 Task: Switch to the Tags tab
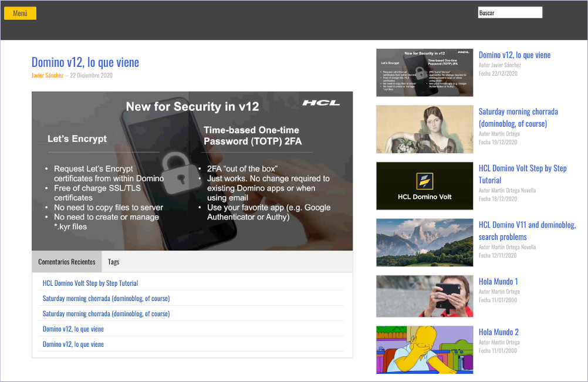coord(114,262)
